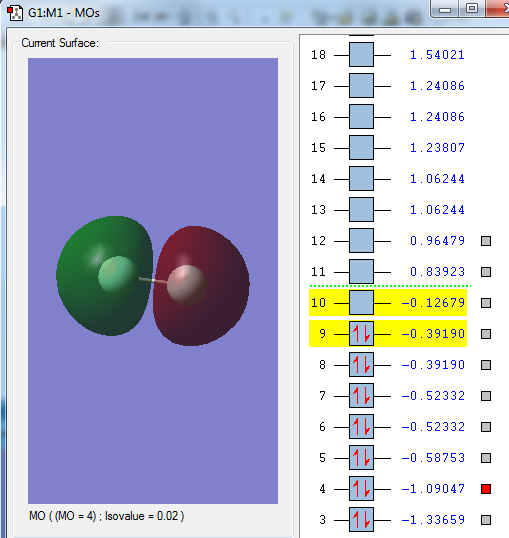509x538 pixels.
Task: Select occupied orbital box for MO 3
Action: click(361, 519)
